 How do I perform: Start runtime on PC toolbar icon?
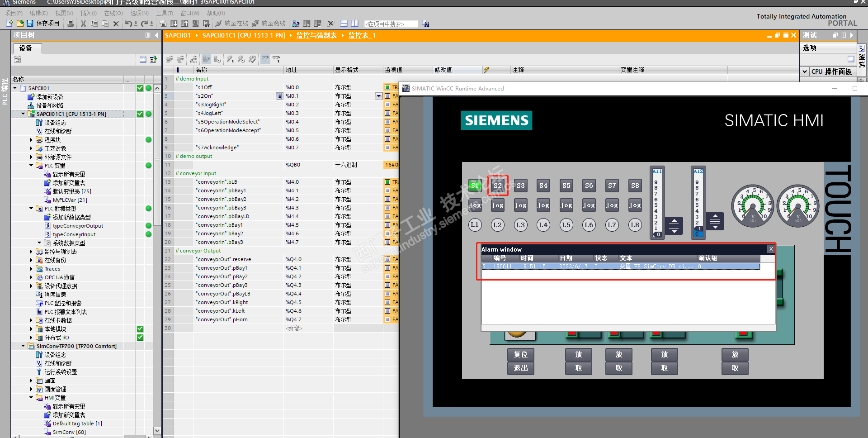tap(207, 24)
